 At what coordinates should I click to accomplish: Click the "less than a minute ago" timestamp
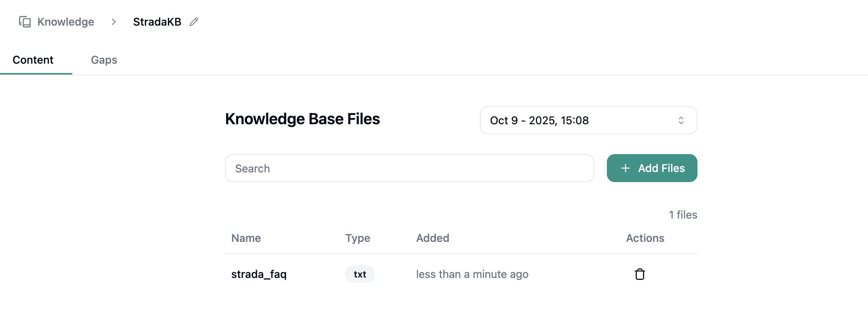click(x=472, y=274)
